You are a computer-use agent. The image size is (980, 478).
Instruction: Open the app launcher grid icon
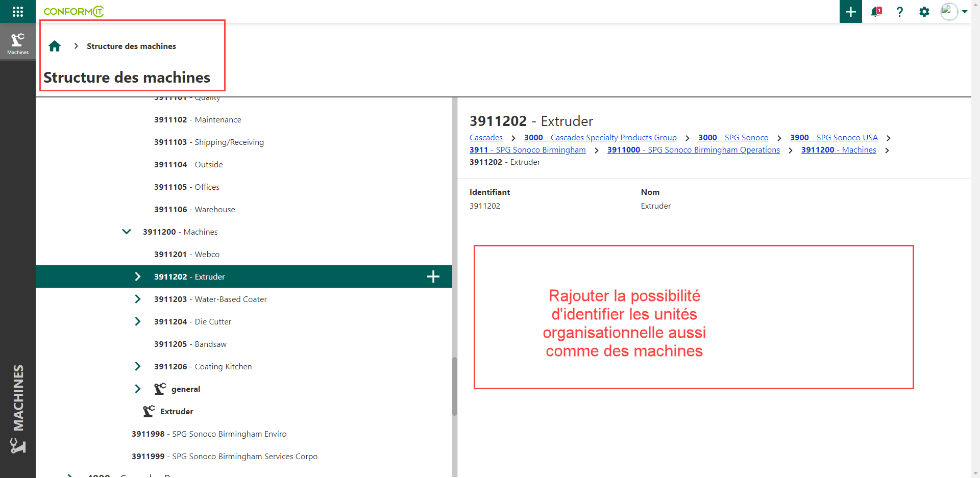[x=18, y=11]
